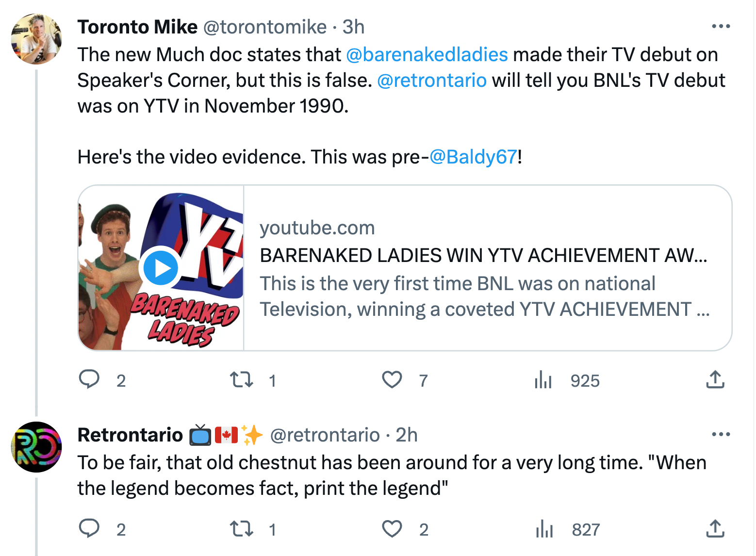Open the @retrontario mention in tweet text

(x=431, y=81)
